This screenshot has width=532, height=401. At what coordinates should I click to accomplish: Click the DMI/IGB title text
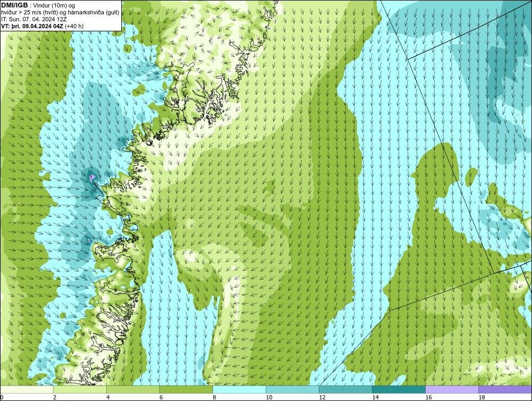(14, 5)
